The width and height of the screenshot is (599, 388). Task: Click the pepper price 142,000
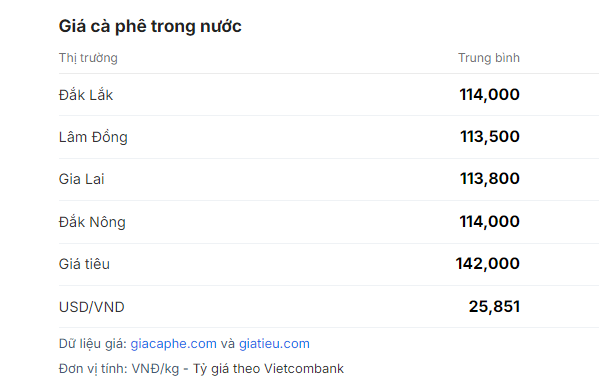coord(488,263)
